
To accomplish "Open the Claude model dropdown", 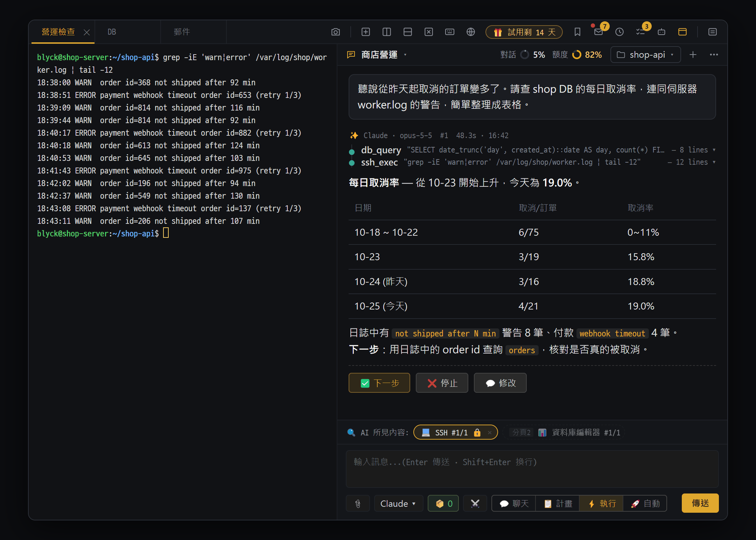I will point(398,503).
